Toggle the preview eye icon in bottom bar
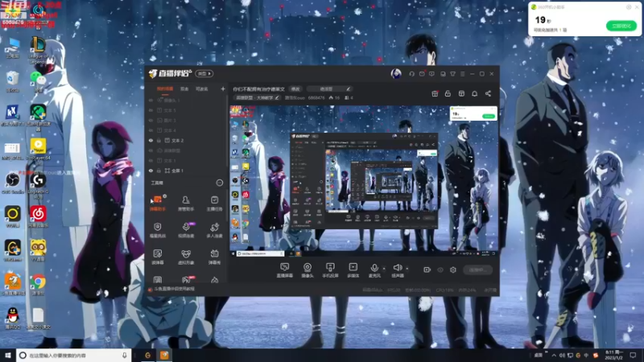Image resolution: width=644 pixels, height=362 pixels. click(440, 269)
